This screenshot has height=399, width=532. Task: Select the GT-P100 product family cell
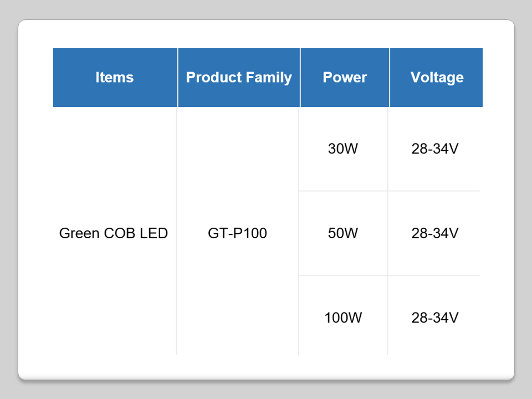coord(238,233)
